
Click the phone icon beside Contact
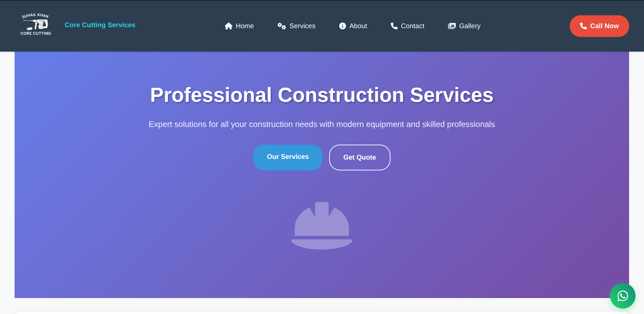point(394,26)
